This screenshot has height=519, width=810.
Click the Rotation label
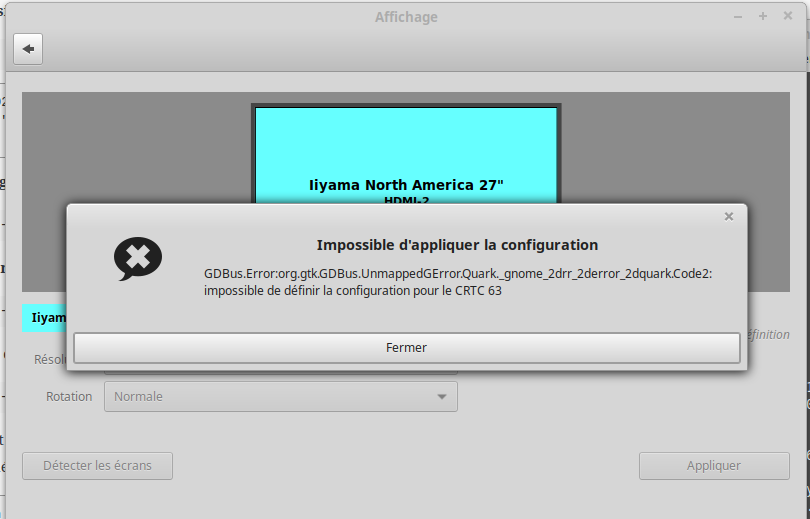coord(69,396)
